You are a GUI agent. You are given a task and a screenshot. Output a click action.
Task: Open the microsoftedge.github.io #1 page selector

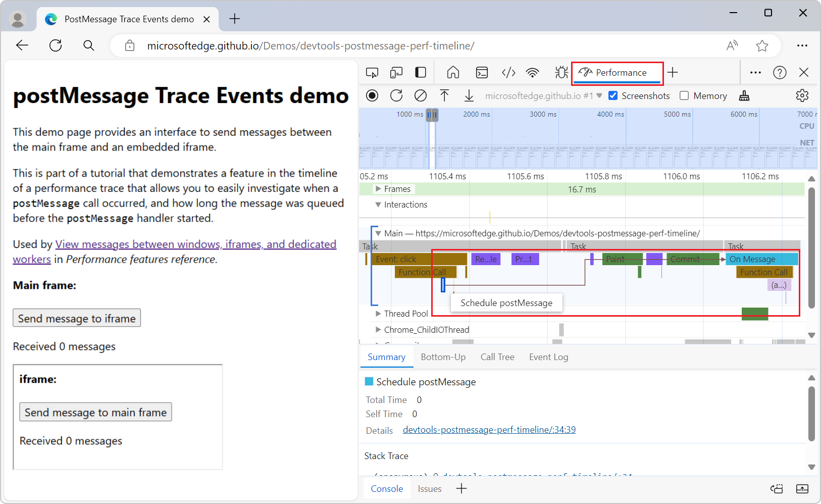542,95
